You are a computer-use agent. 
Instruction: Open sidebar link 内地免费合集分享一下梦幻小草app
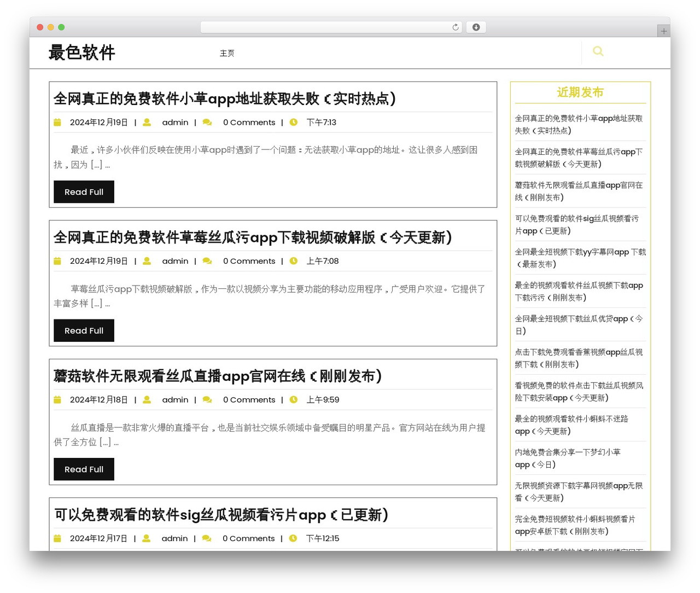click(x=568, y=458)
